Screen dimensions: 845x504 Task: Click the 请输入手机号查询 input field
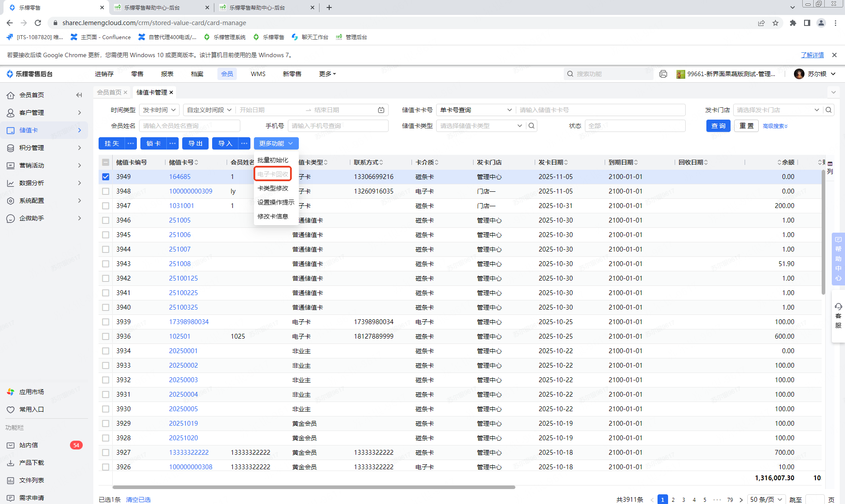click(x=338, y=126)
